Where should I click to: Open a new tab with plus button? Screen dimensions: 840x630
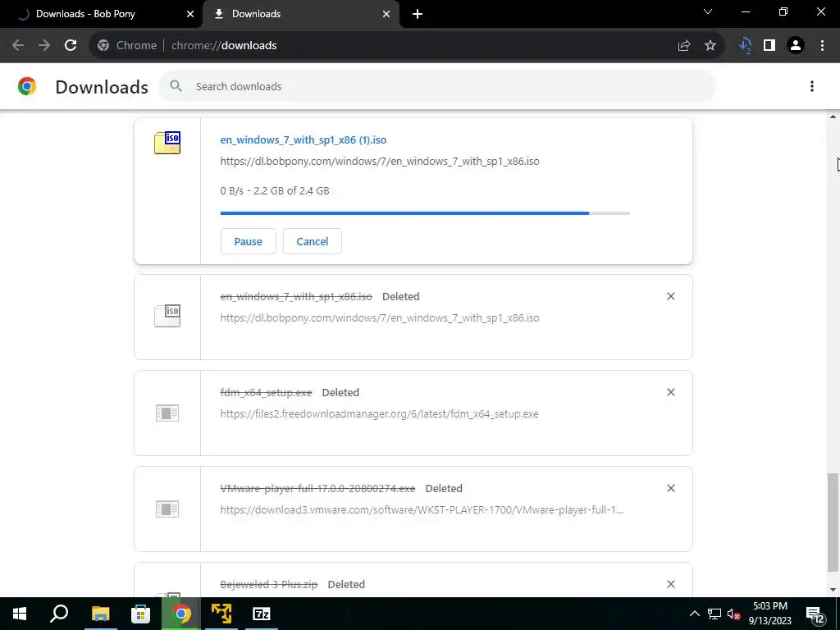[x=418, y=14]
